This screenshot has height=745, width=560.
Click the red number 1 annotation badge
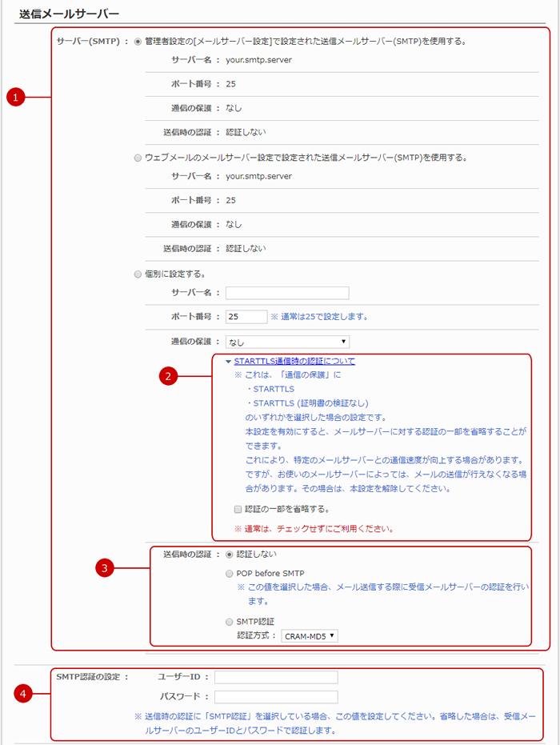pyautogui.click(x=14, y=98)
